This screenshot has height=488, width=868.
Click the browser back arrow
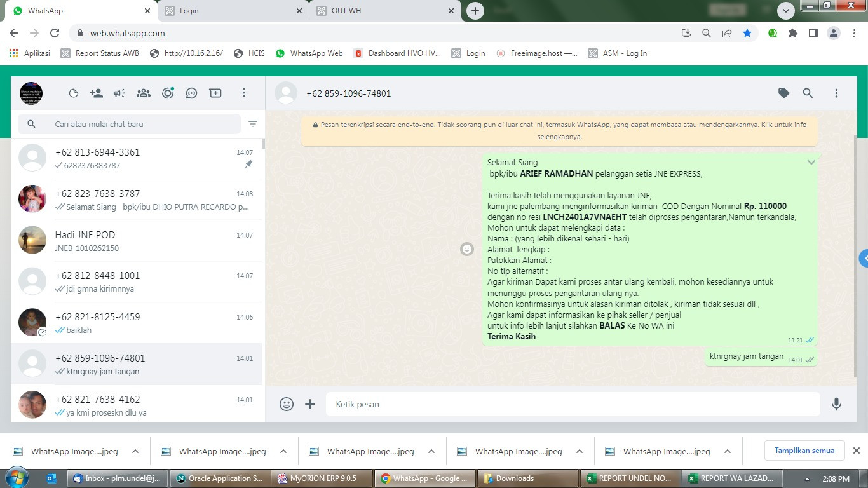pos(14,33)
